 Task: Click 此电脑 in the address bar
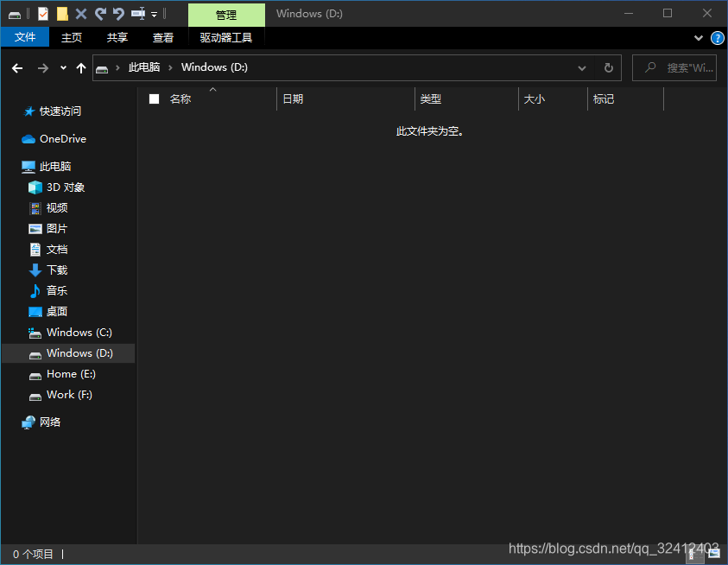[x=144, y=67]
